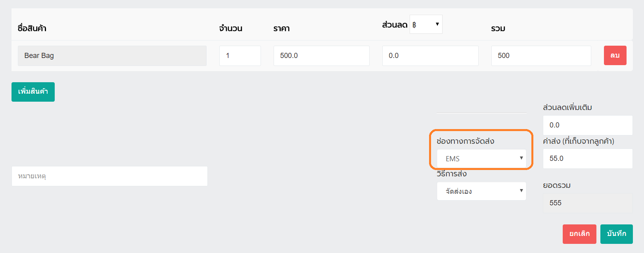Viewport: 644px width, 253px height.
Task: Select the shipping fee field showing 55.0
Action: point(587,158)
